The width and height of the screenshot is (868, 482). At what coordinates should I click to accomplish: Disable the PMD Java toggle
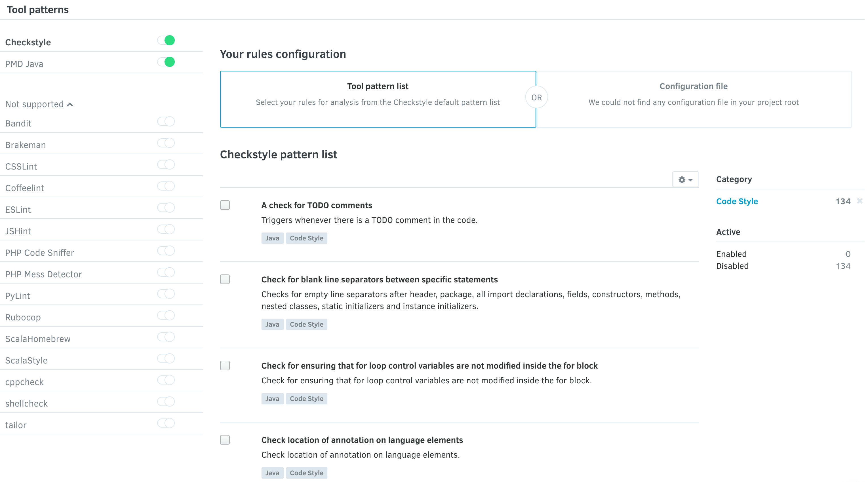coord(166,62)
